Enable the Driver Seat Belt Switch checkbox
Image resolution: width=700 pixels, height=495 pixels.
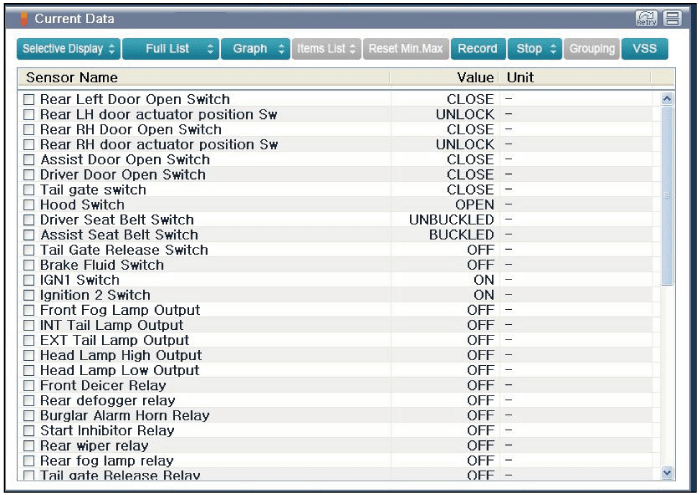[29, 220]
